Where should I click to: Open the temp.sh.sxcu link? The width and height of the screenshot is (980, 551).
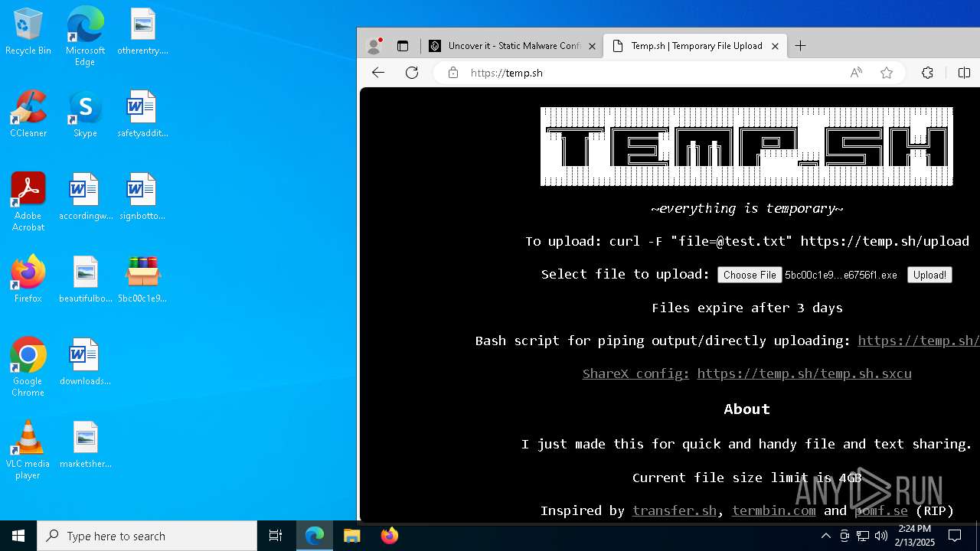804,373
